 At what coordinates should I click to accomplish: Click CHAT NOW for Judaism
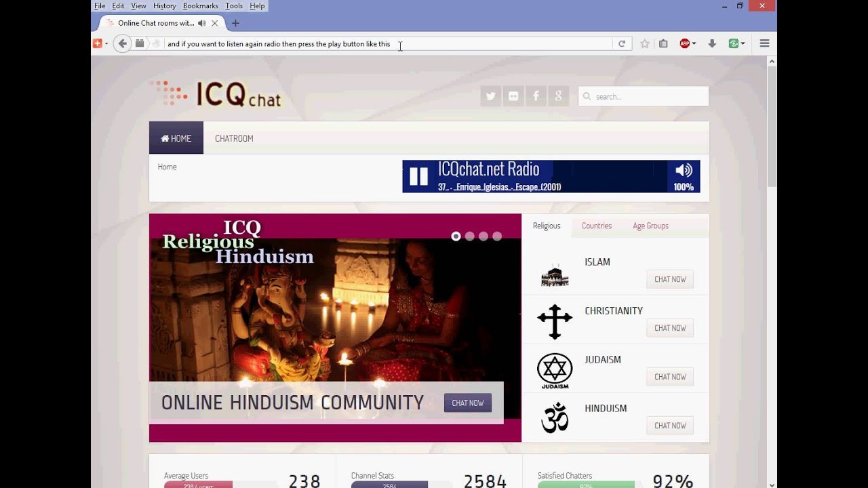[670, 377]
